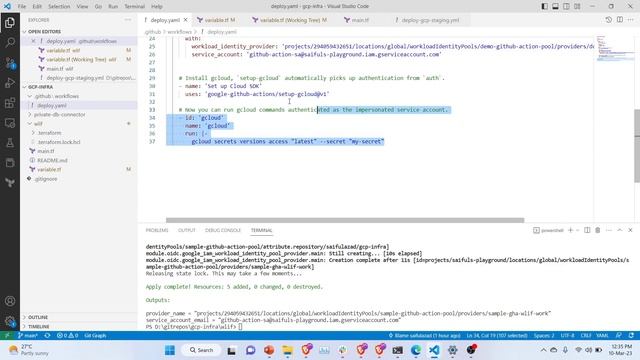Expand the Timeline section

(x=78, y=327)
